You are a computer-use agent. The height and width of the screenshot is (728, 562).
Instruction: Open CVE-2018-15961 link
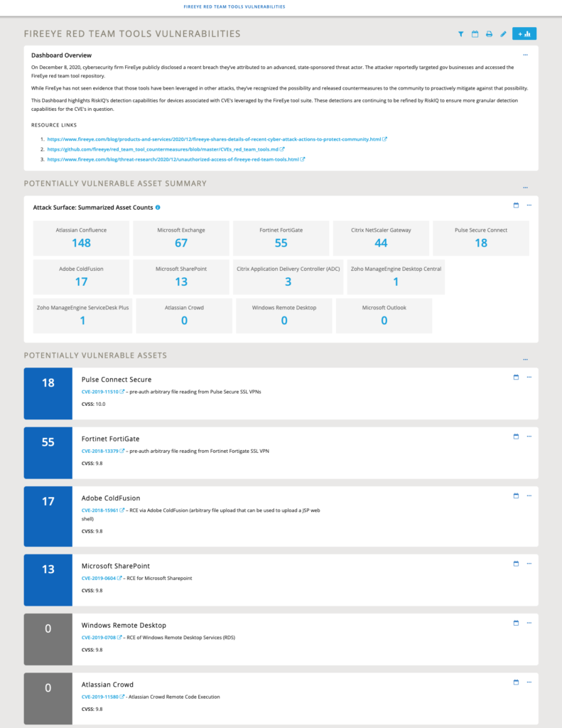click(99, 510)
